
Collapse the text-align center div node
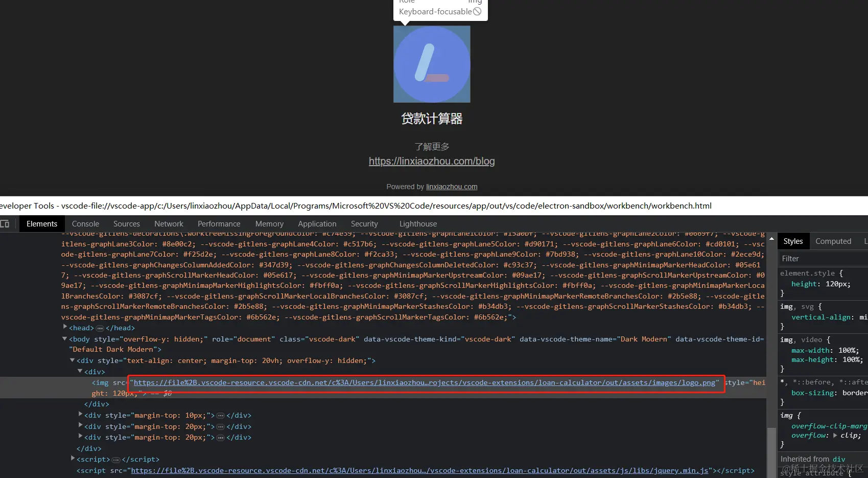72,360
